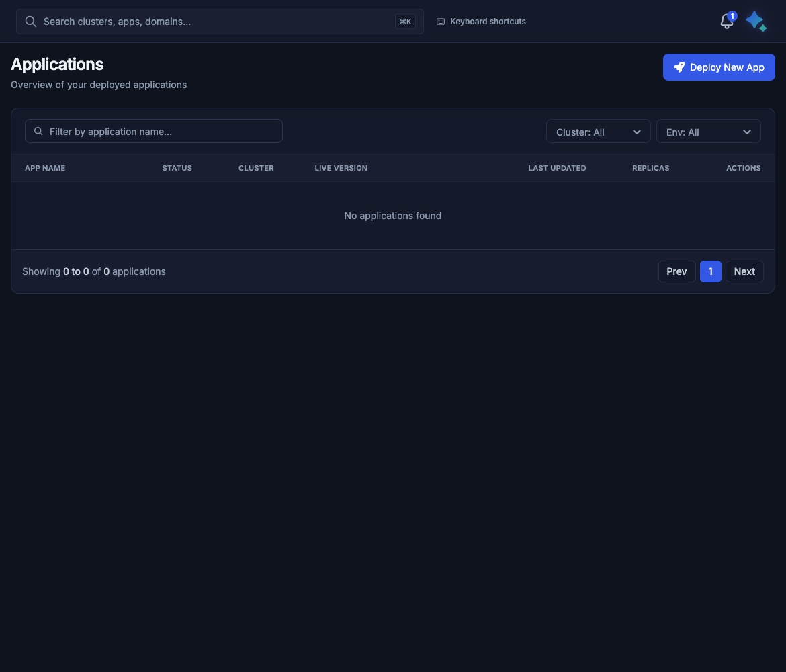Focus the Search clusters, apps, domains field
Screen dimensions: 786x672
[x=220, y=22]
